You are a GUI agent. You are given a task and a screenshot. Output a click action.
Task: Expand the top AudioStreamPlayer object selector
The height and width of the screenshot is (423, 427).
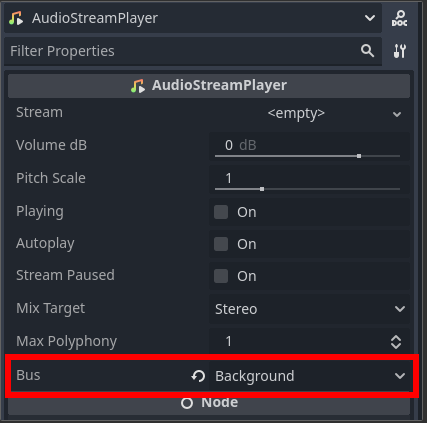pyautogui.click(x=193, y=18)
